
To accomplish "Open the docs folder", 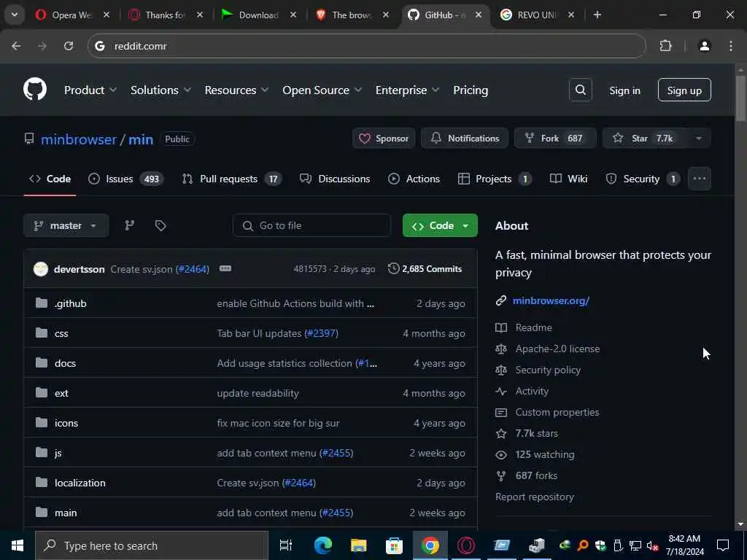I will (65, 363).
